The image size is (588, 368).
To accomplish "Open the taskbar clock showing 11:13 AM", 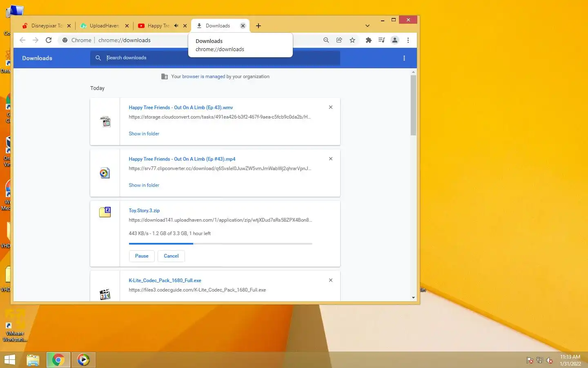I will (x=570, y=360).
